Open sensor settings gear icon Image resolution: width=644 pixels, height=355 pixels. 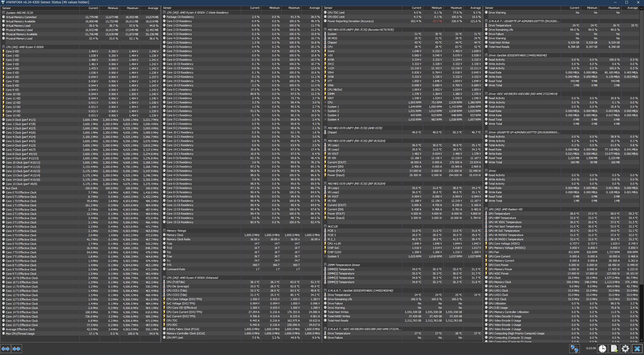click(625, 348)
